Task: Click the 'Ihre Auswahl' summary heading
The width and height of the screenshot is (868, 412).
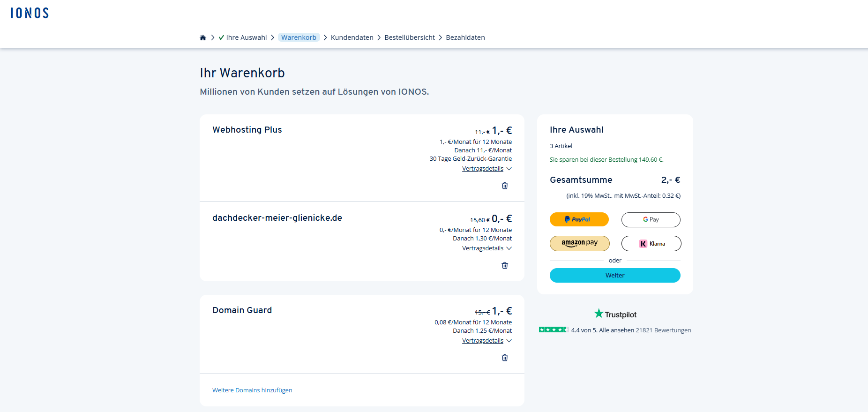Action: point(576,130)
